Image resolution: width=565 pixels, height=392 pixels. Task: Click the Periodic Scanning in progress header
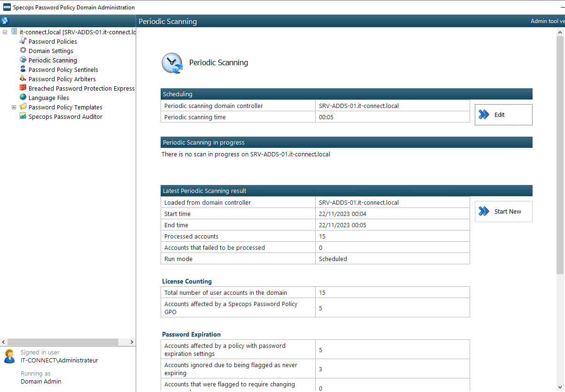click(x=347, y=142)
